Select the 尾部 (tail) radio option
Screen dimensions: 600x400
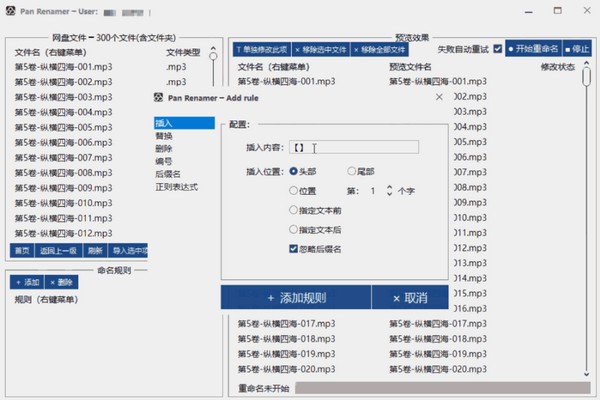(x=353, y=171)
